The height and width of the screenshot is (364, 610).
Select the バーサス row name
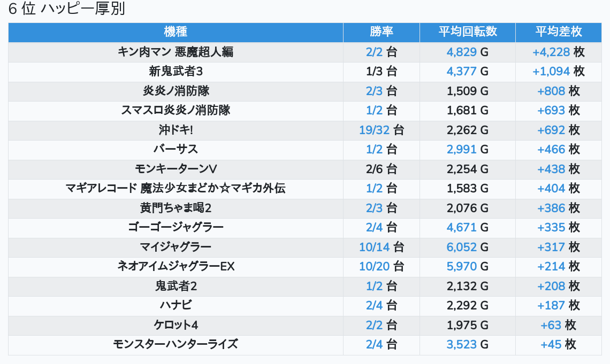pos(176,150)
